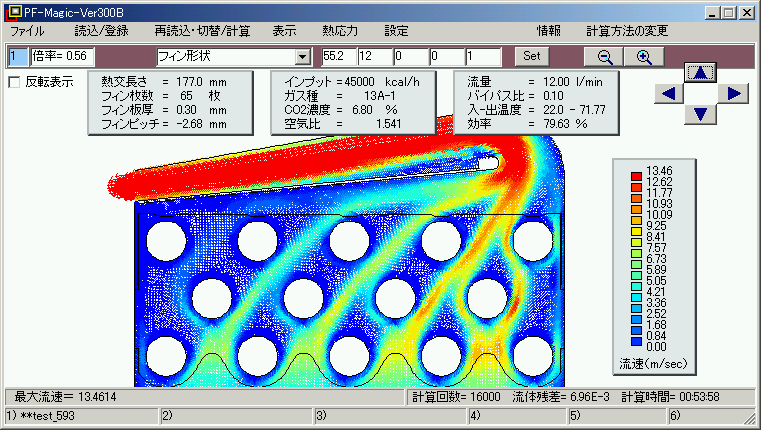Viewport: 761px width, 430px height.
Task: Click the CO2濃度 = 6.80 % value
Action: (341, 110)
